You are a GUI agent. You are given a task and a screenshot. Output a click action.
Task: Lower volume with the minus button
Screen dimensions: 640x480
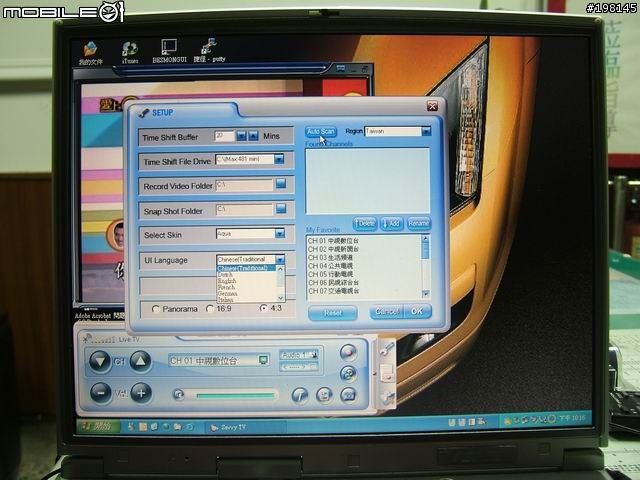coord(100,393)
